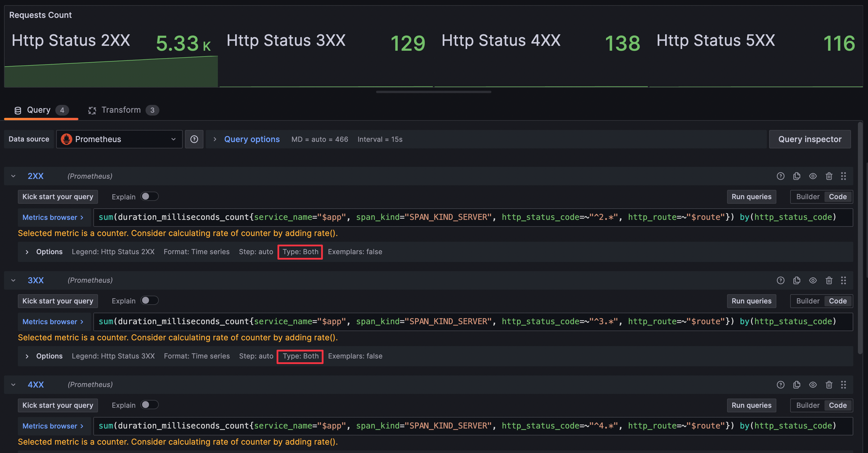Duplicate the 2XX query
The width and height of the screenshot is (868, 453).
point(797,176)
